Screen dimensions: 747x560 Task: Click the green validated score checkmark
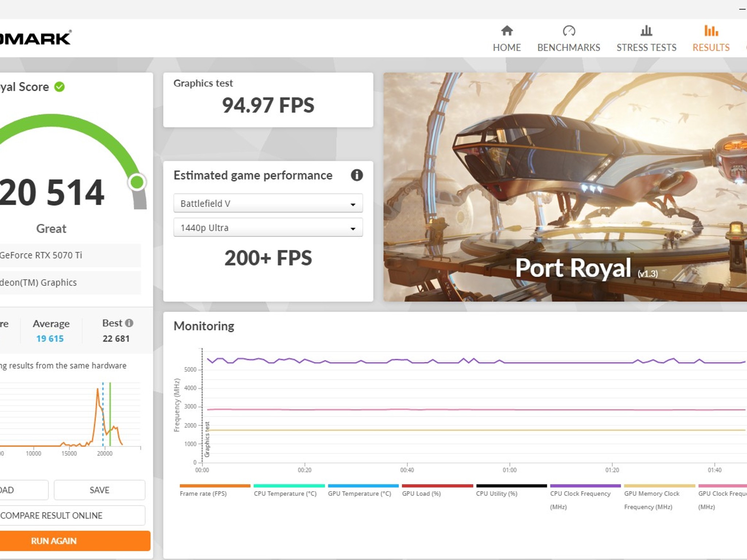click(59, 87)
